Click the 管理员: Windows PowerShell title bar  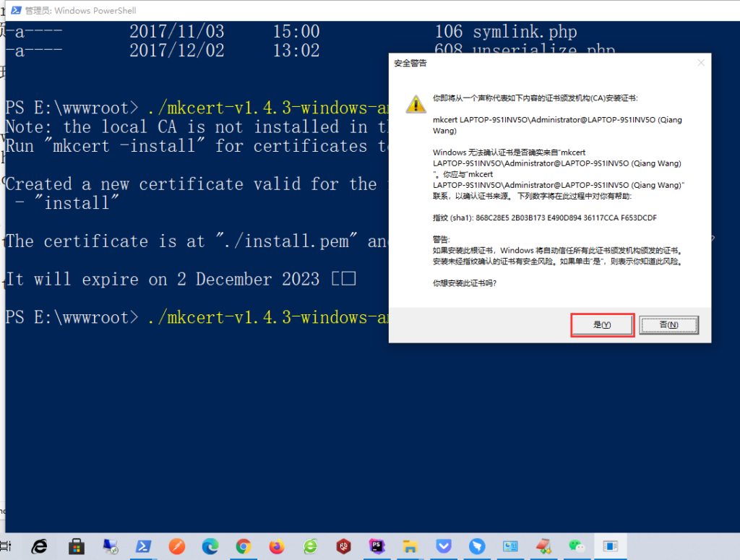(x=87, y=10)
